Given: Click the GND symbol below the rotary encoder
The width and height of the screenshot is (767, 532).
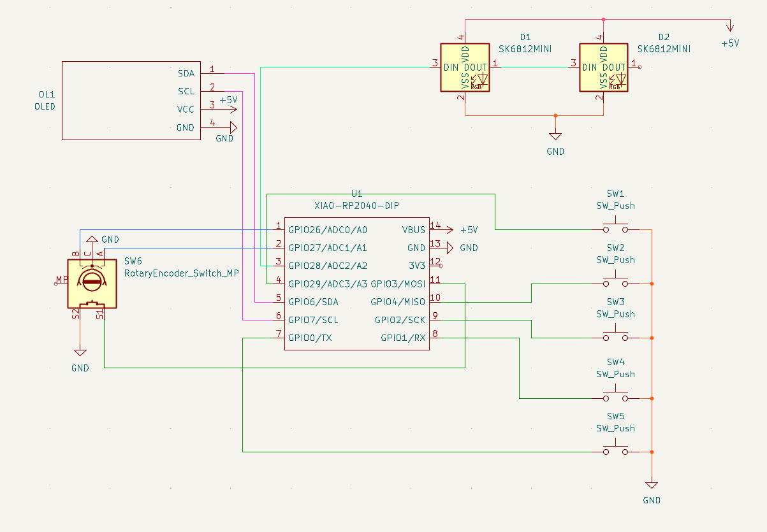Looking at the screenshot, I should 80,352.
